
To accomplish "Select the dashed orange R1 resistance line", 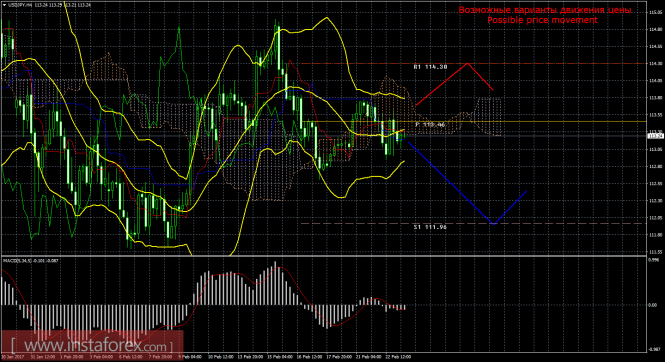I will coord(472,64).
